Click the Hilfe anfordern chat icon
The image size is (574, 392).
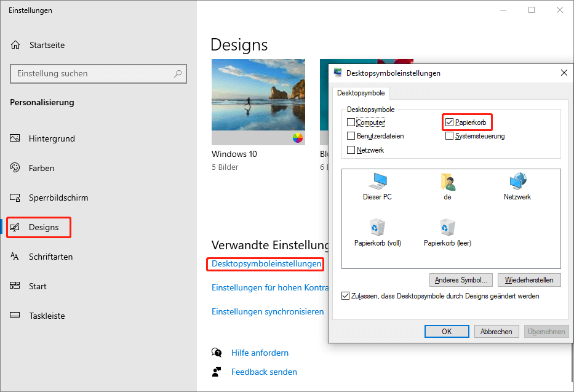coord(217,353)
